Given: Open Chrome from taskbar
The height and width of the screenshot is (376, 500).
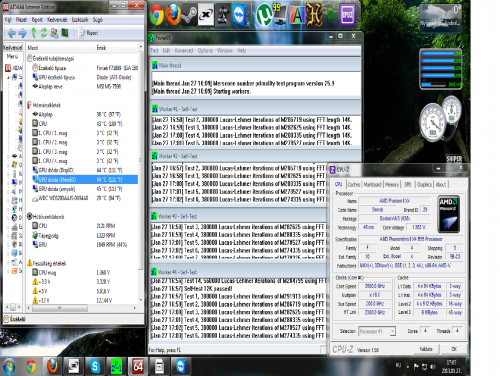Looking at the screenshot, I should click(x=31, y=366).
